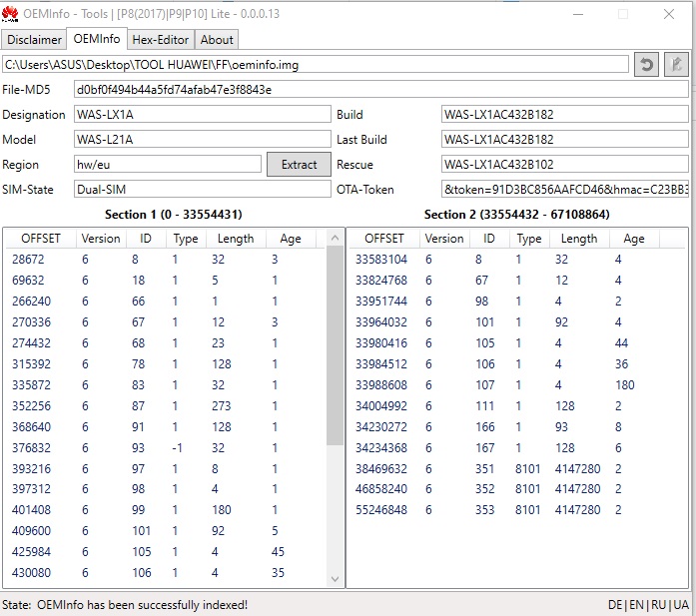Click the Rescue field WAS-LX1AC432B102
Screen dimensions: 696x616
tap(564, 164)
